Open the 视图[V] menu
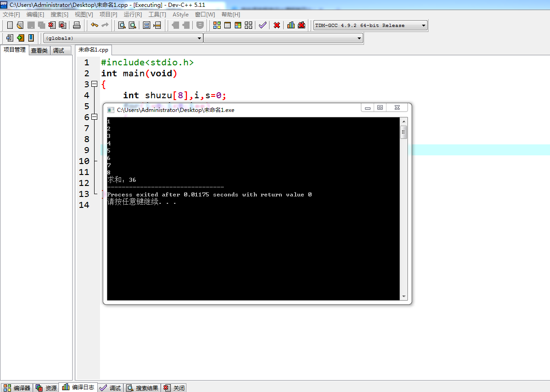550x392 pixels. (84, 15)
